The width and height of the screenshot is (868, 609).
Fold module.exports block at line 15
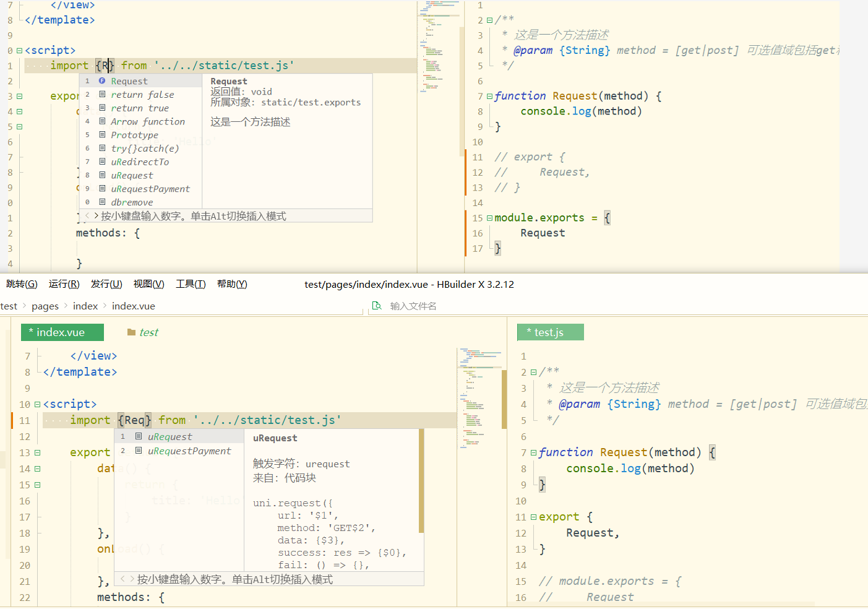489,218
